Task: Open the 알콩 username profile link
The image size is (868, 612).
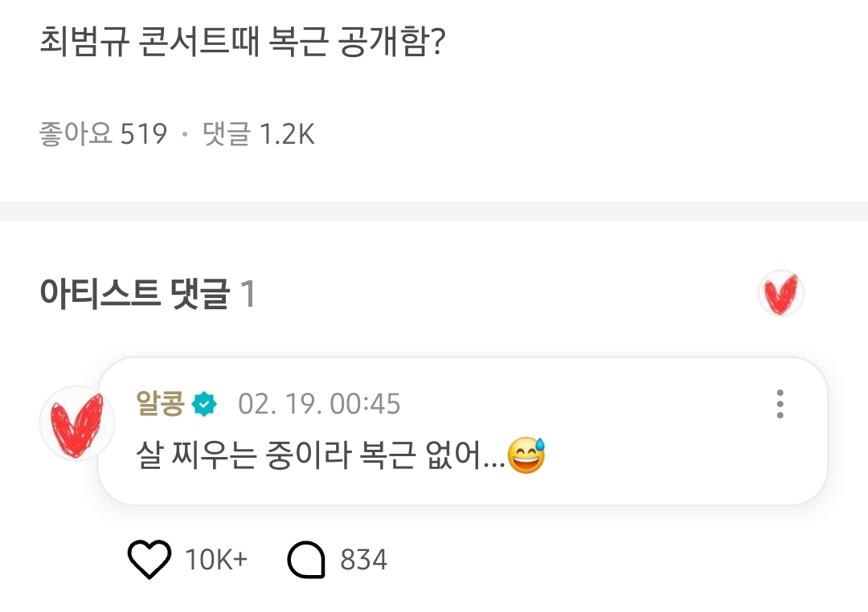Action: pyautogui.click(x=161, y=404)
